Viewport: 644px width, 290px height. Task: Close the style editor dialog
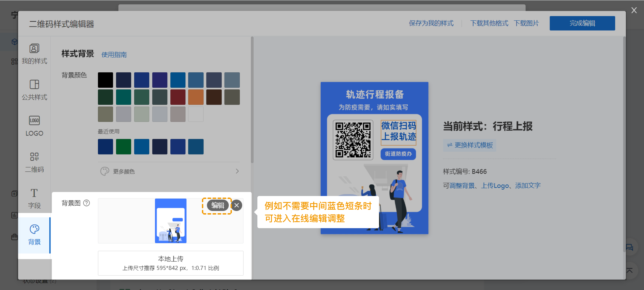point(634,10)
